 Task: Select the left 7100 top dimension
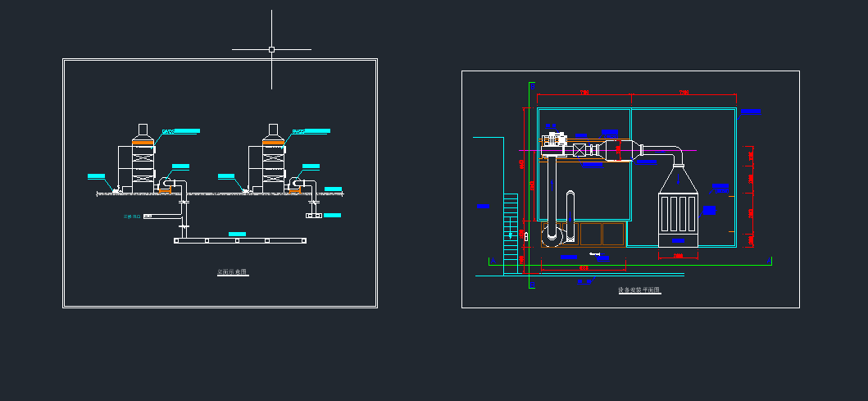point(584,93)
